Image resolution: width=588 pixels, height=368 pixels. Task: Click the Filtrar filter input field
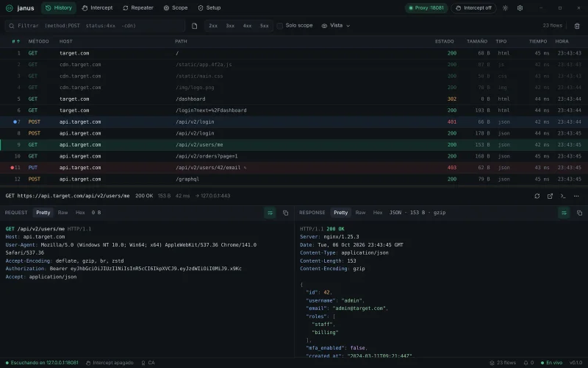[x=96, y=26]
